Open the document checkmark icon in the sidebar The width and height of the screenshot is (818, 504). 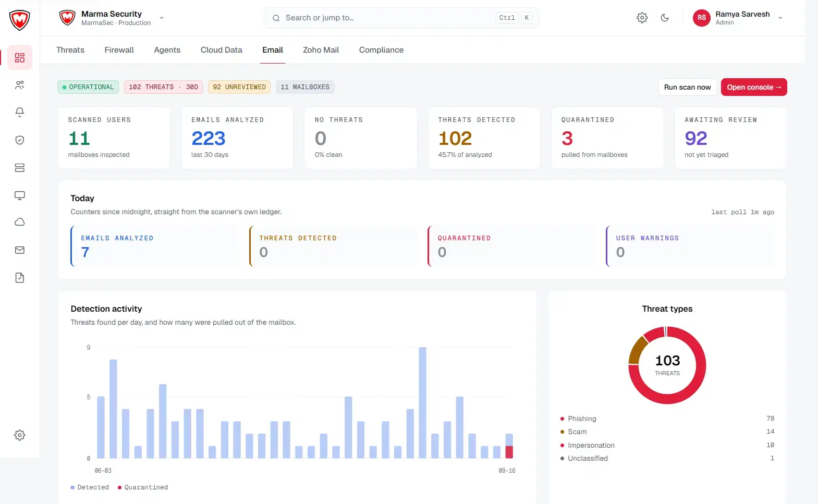tap(20, 278)
